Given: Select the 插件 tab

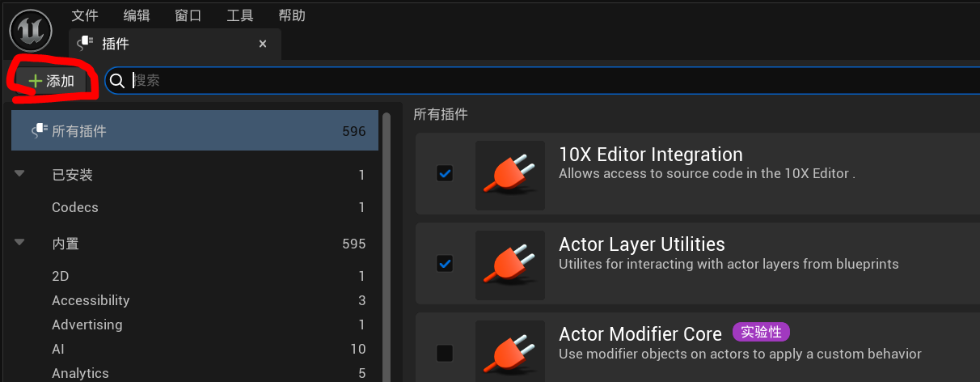Looking at the screenshot, I should 175,44.
